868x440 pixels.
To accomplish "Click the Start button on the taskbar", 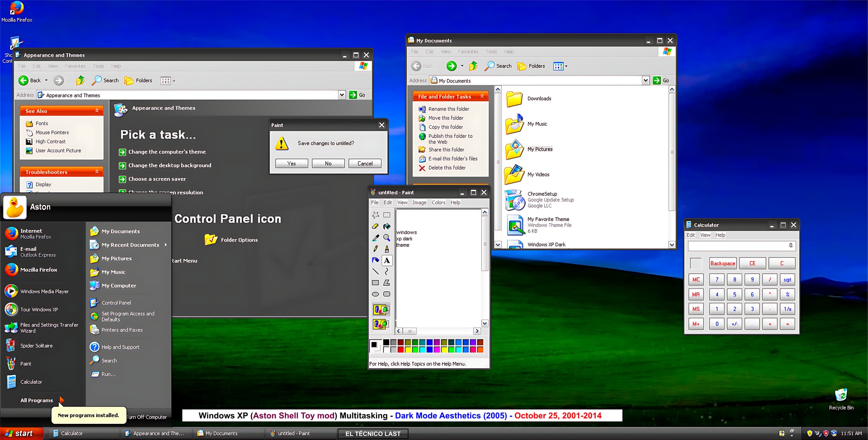I will [22, 433].
